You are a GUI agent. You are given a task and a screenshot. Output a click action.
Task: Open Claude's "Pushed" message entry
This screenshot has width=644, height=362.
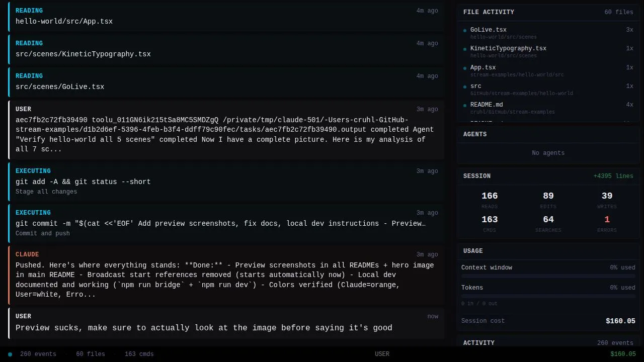(x=226, y=275)
